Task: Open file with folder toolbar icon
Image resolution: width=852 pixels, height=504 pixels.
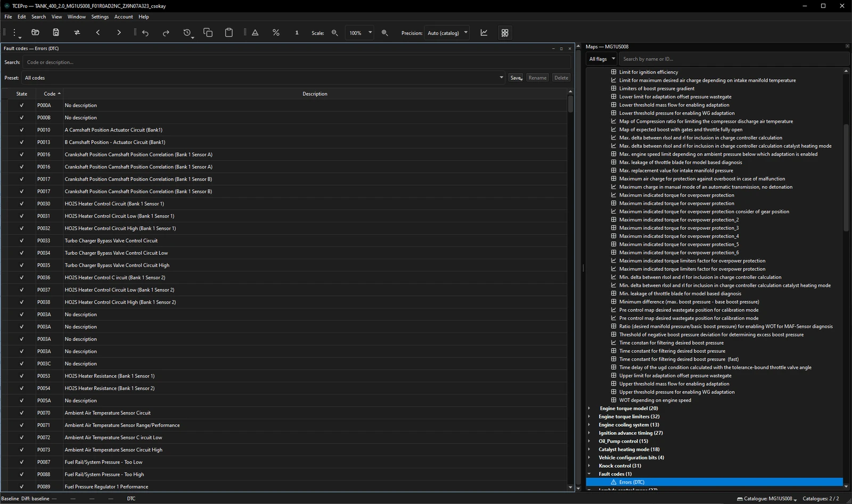Action: [35, 32]
